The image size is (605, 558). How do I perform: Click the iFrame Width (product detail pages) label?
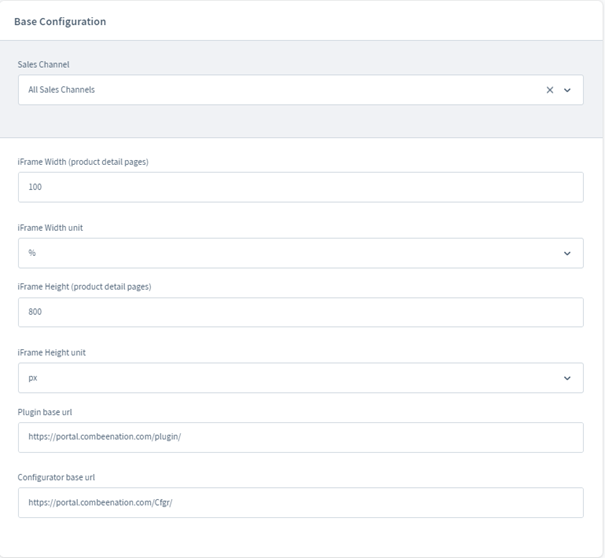83,162
